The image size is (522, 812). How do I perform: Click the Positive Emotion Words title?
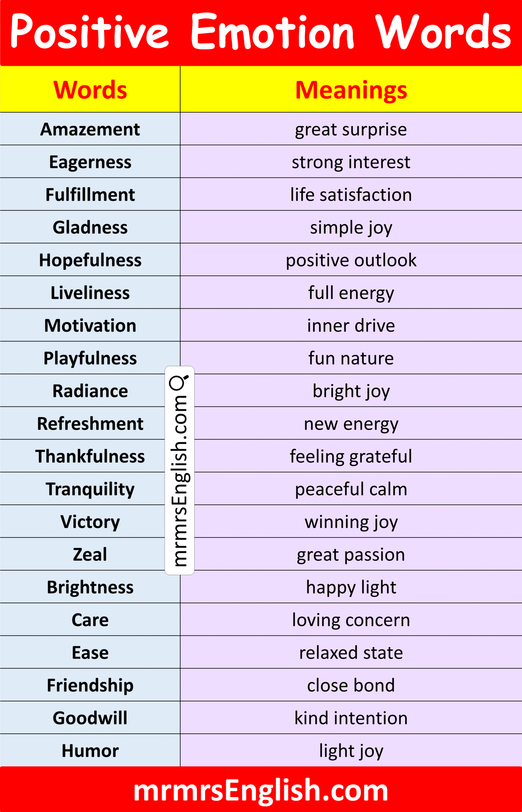pyautogui.click(x=261, y=31)
